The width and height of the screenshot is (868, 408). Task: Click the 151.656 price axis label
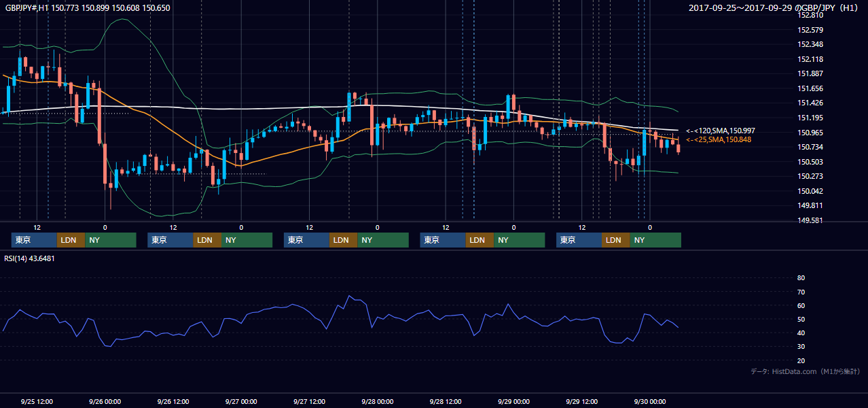810,88
